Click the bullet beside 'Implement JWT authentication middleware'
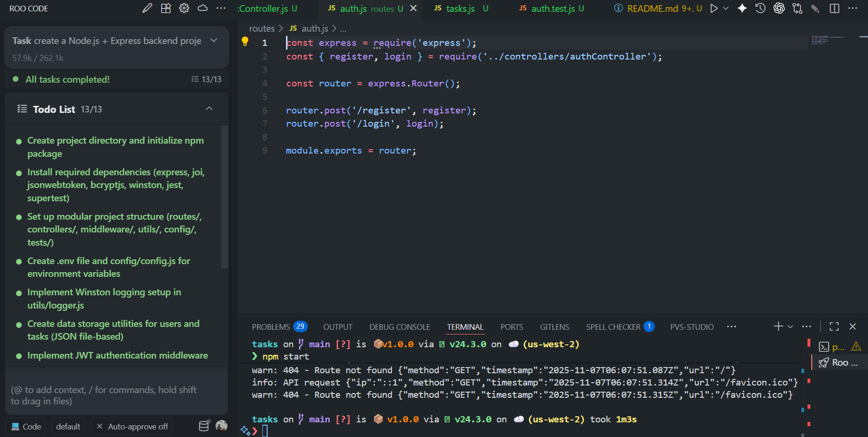 coord(18,355)
